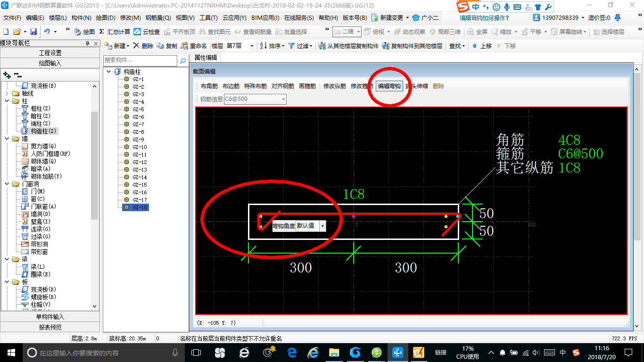
Task: Select 连梁(G) coupling beam item
Action: coord(40,229)
